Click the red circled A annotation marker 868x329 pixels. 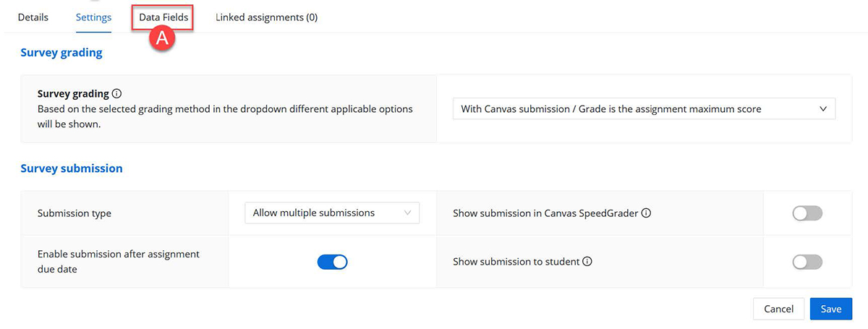162,39
